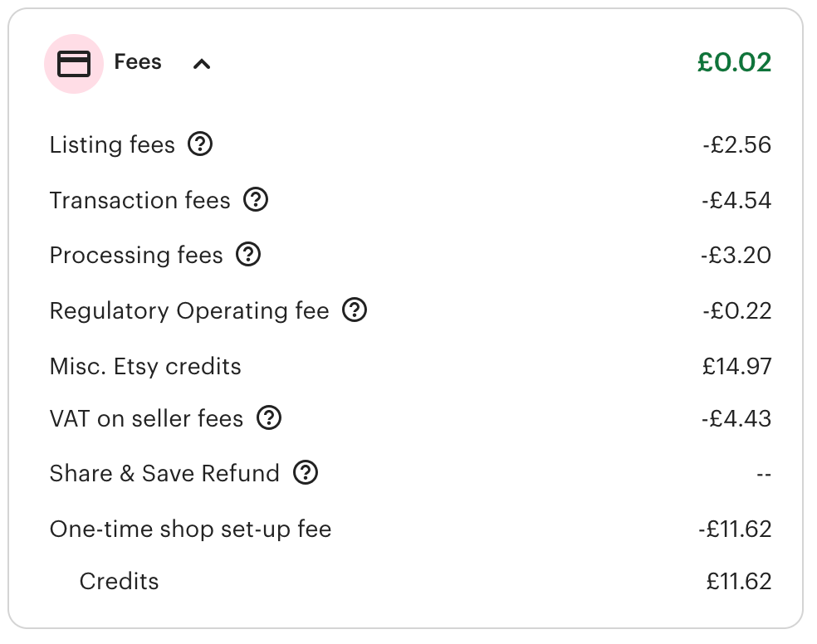Click the Transaction fees question mark icon
Viewport: 817px width, 644px height.
point(256,200)
